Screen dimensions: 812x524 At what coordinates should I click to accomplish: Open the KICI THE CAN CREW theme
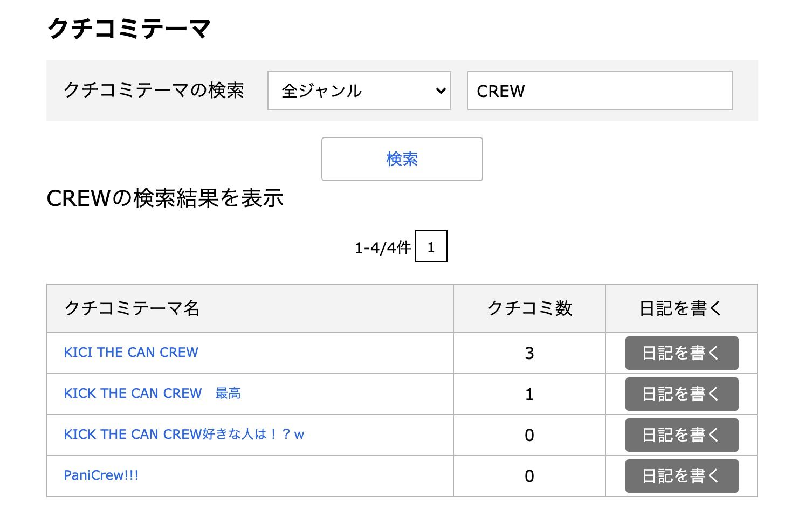131,353
